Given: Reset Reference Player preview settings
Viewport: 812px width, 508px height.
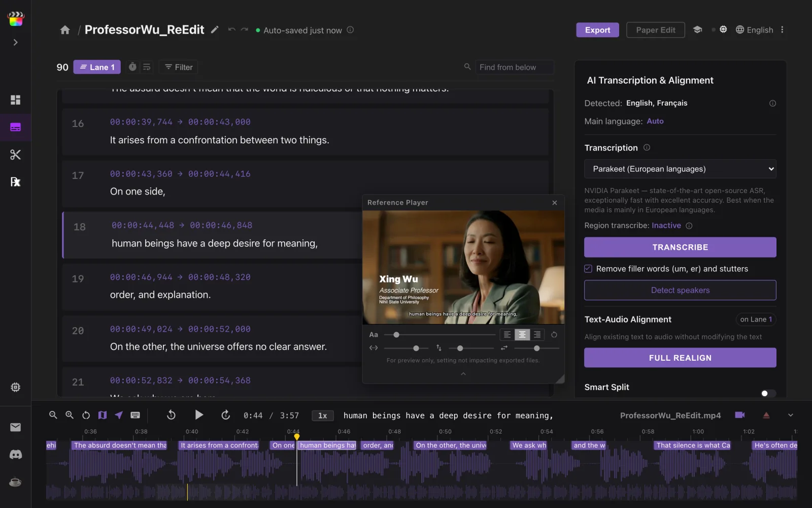Looking at the screenshot, I should click(x=554, y=335).
